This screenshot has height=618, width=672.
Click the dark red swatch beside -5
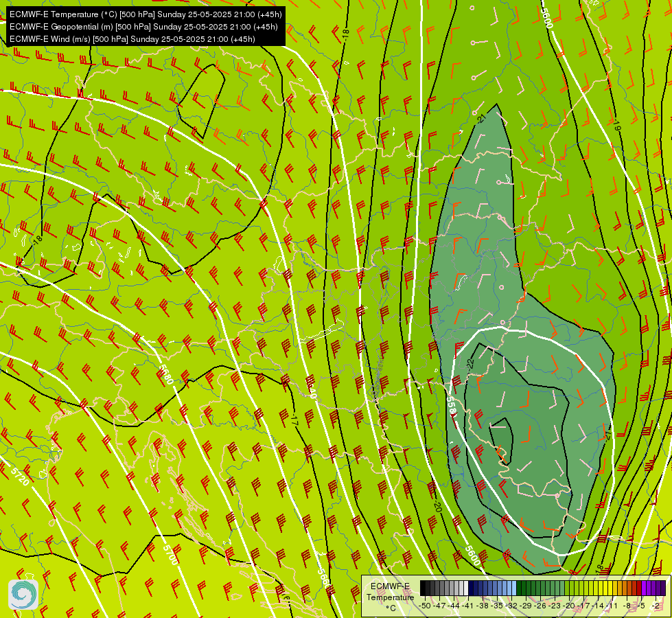point(640,588)
